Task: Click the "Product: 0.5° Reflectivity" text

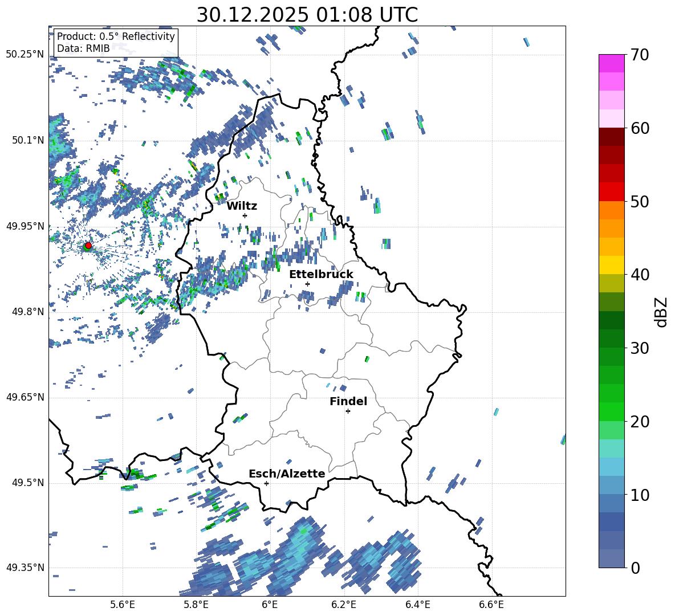Action: pyautogui.click(x=116, y=36)
